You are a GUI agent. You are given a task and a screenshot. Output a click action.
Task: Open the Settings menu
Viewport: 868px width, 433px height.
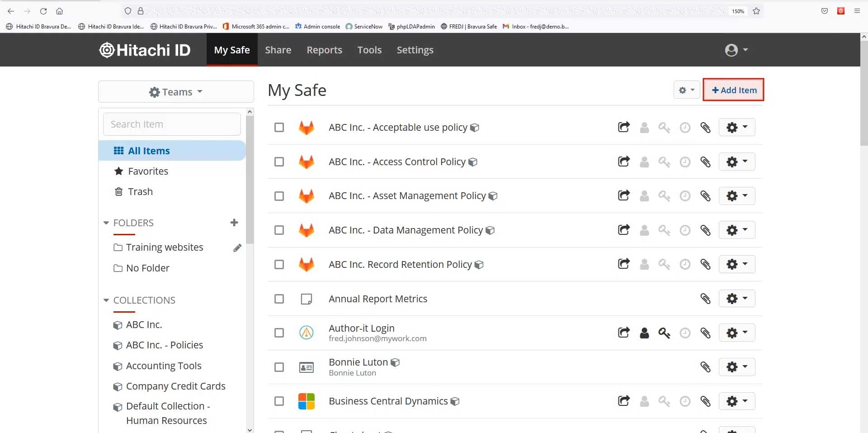tap(415, 50)
